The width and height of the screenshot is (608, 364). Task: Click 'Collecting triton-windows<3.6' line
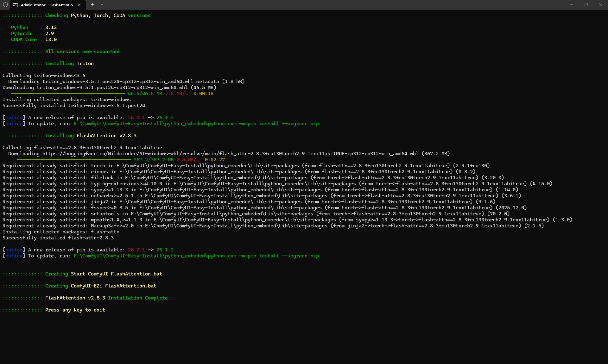tap(44, 76)
